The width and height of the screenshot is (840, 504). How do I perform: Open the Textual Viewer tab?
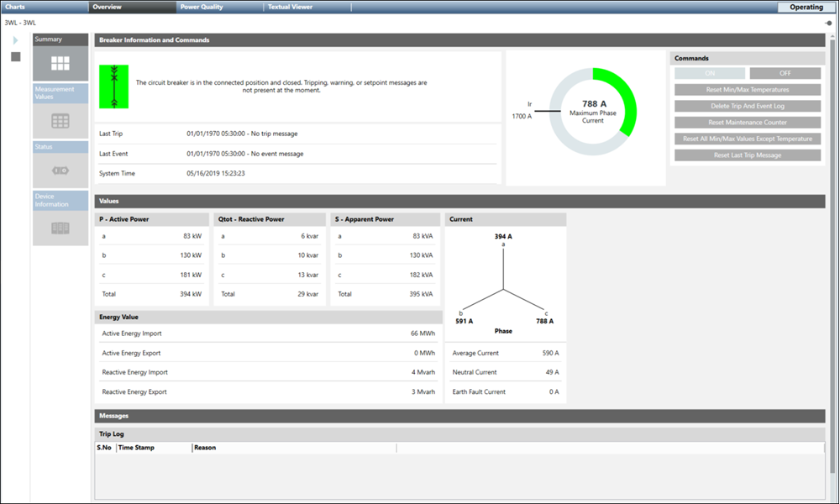click(290, 7)
